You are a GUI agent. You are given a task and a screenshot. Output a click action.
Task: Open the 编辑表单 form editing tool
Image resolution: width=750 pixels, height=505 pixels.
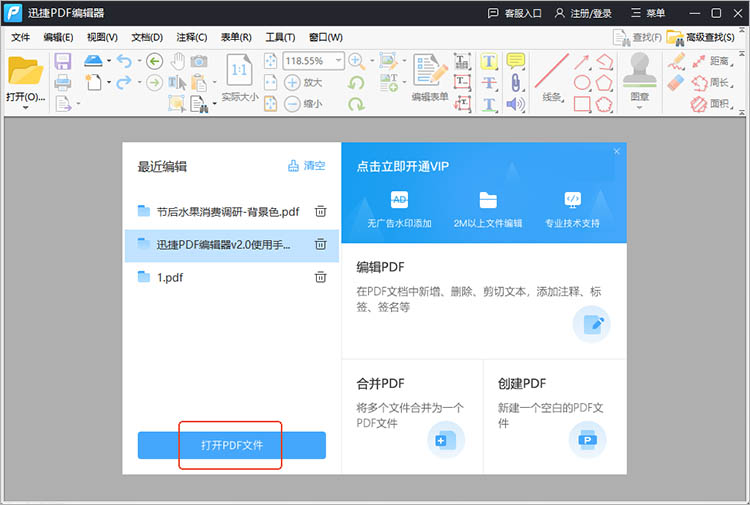(430, 77)
